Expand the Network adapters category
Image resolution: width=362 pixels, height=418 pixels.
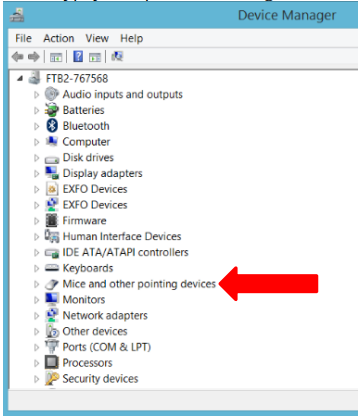coord(36,316)
